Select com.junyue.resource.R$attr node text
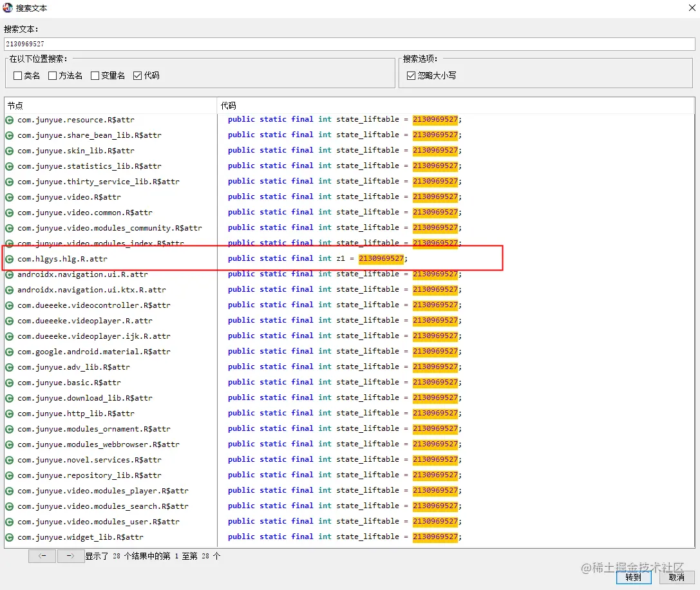This screenshot has width=700, height=590. point(76,120)
